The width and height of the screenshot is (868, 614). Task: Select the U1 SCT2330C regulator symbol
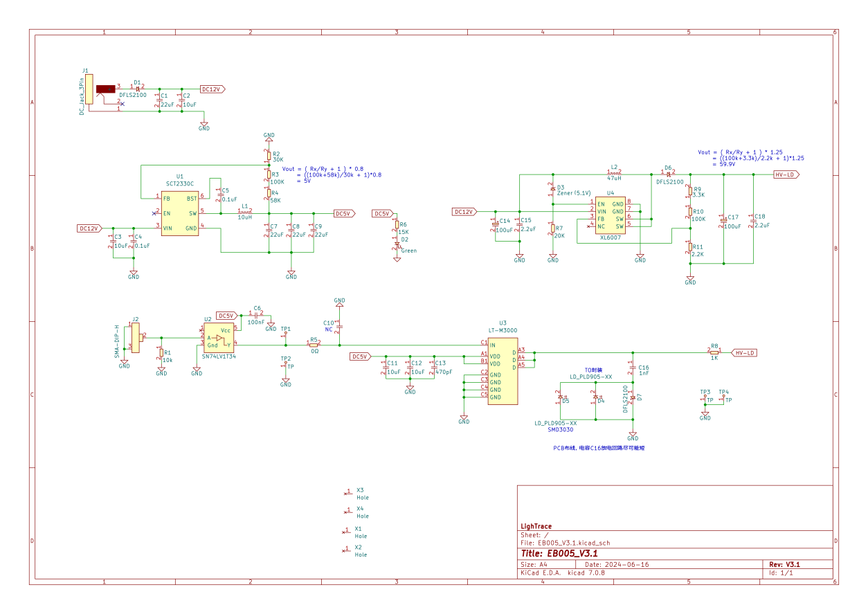180,213
